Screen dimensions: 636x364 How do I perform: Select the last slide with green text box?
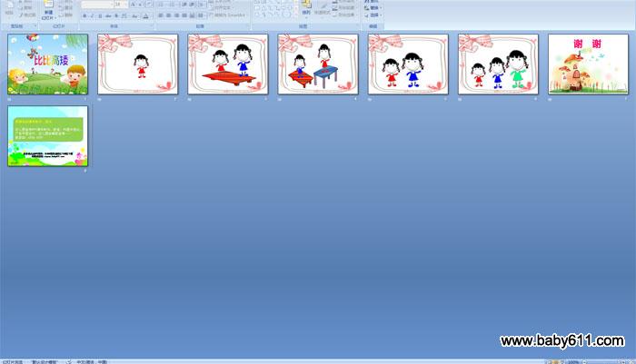pos(48,136)
